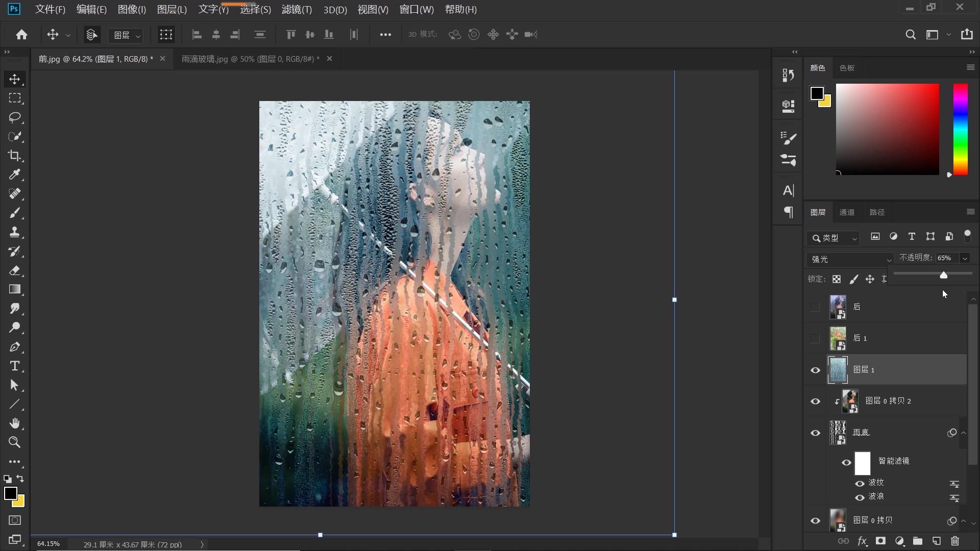Open the Character panel icon
The image size is (980, 551).
click(x=789, y=191)
